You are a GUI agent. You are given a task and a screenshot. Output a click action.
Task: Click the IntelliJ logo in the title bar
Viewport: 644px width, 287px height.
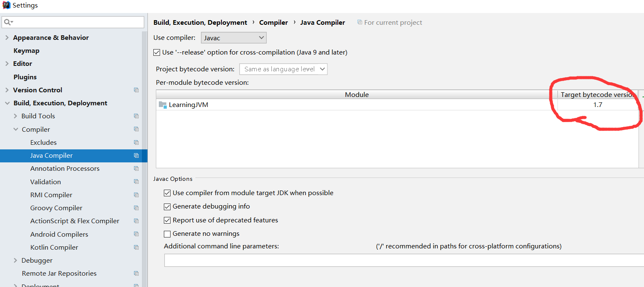(x=6, y=5)
